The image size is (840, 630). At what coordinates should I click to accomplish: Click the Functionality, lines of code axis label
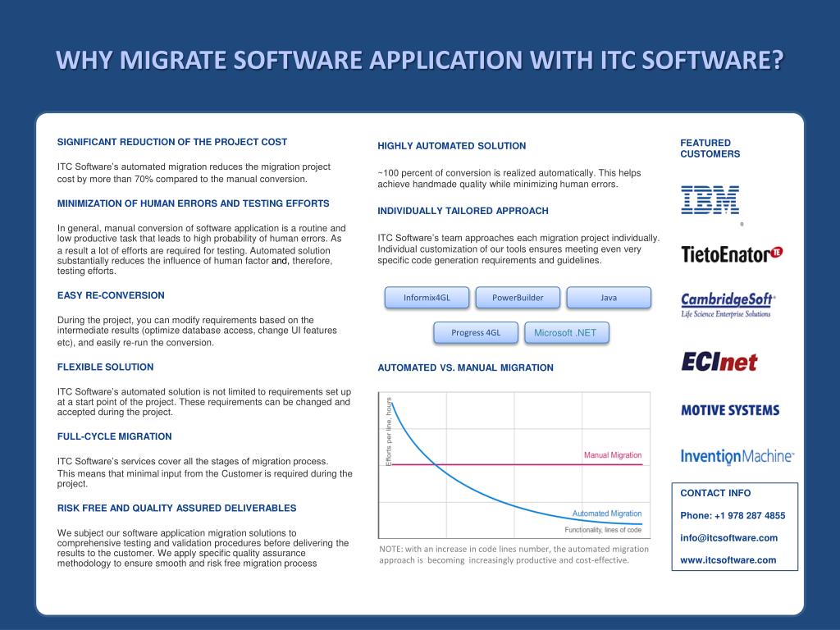pos(603,530)
